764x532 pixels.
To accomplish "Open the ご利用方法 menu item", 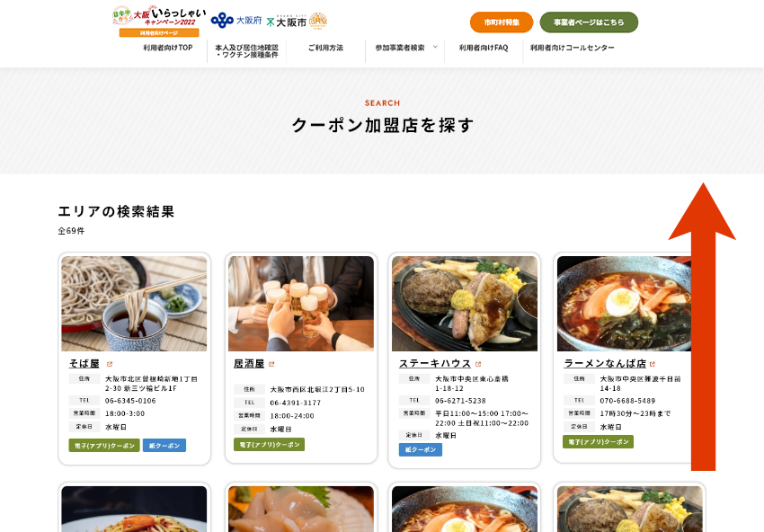I will point(325,48).
